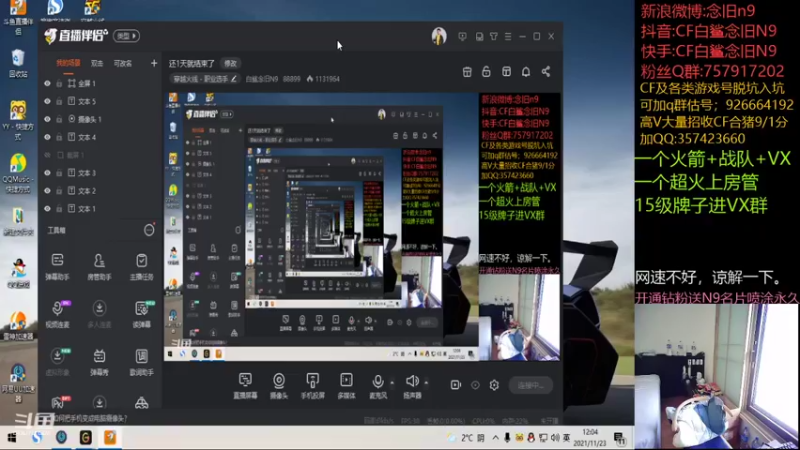Open the 主播任务 tool

141,266
